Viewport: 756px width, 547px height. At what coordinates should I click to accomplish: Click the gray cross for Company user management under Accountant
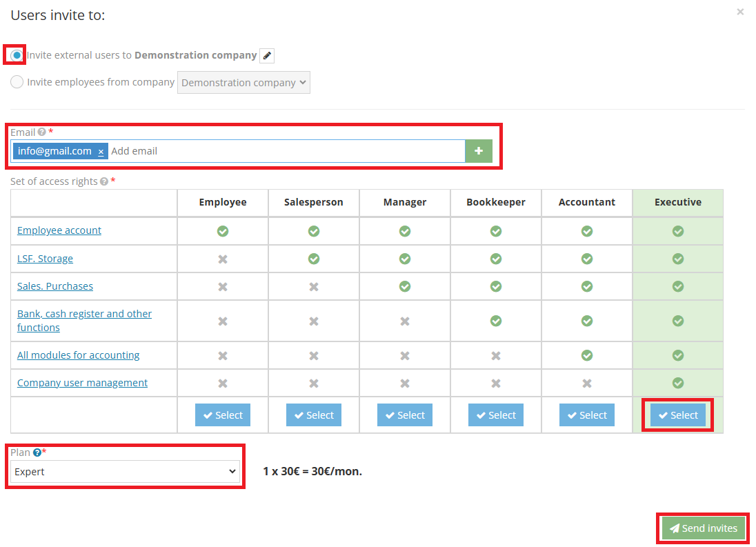point(586,382)
